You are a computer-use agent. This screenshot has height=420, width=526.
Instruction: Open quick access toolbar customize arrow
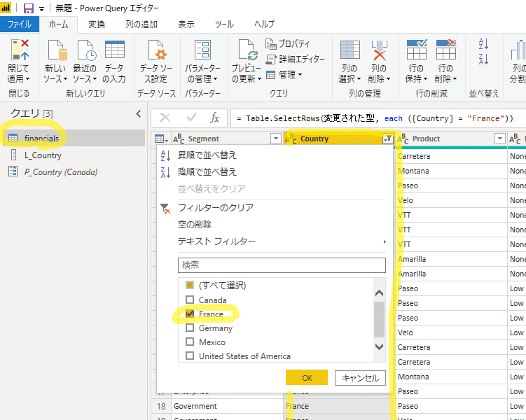[41, 9]
